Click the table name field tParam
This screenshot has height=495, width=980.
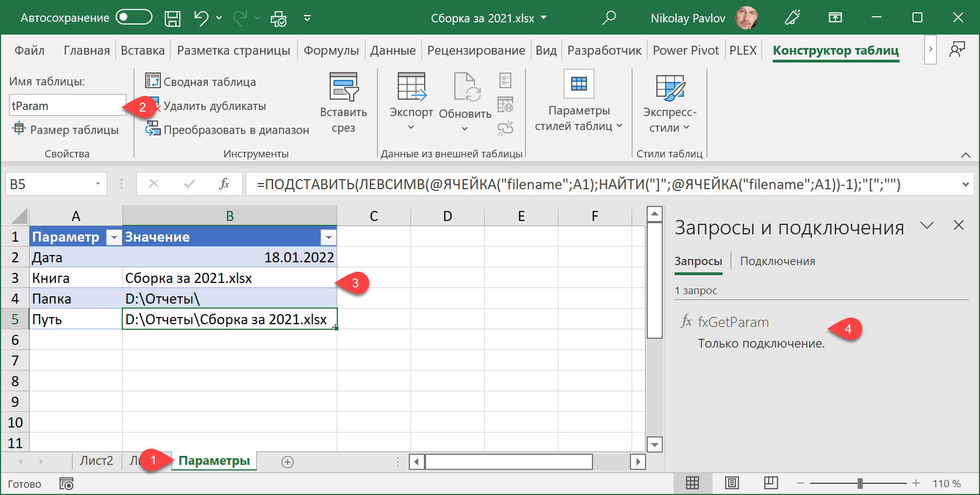(x=68, y=105)
